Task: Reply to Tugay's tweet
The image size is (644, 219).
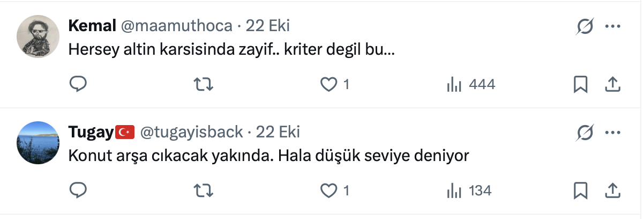Action: 78,190
